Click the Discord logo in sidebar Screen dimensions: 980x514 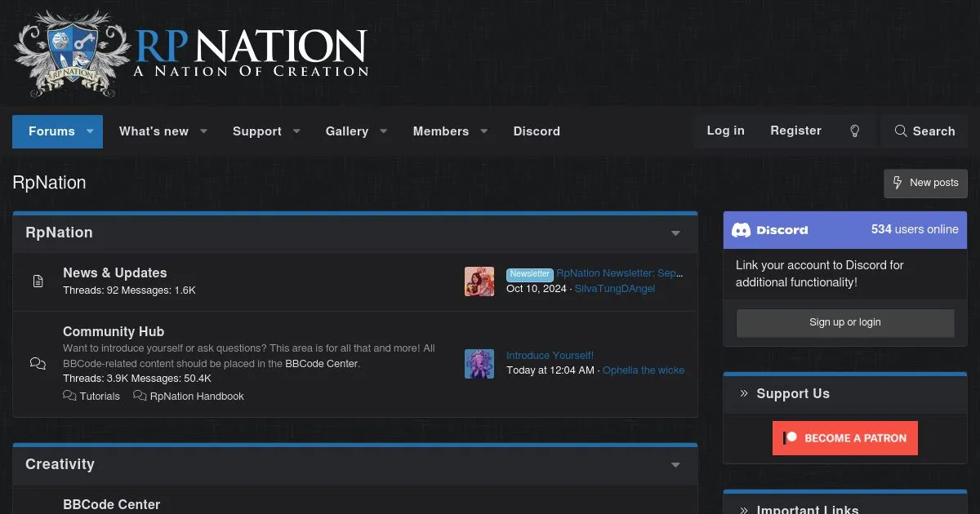tap(769, 230)
